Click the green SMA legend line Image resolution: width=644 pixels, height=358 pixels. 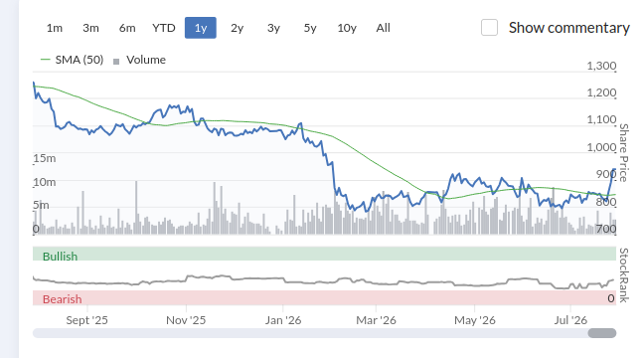45,60
